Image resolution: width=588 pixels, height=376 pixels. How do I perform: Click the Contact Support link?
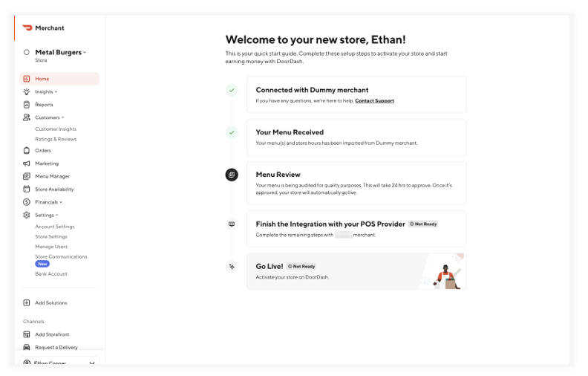tap(374, 100)
